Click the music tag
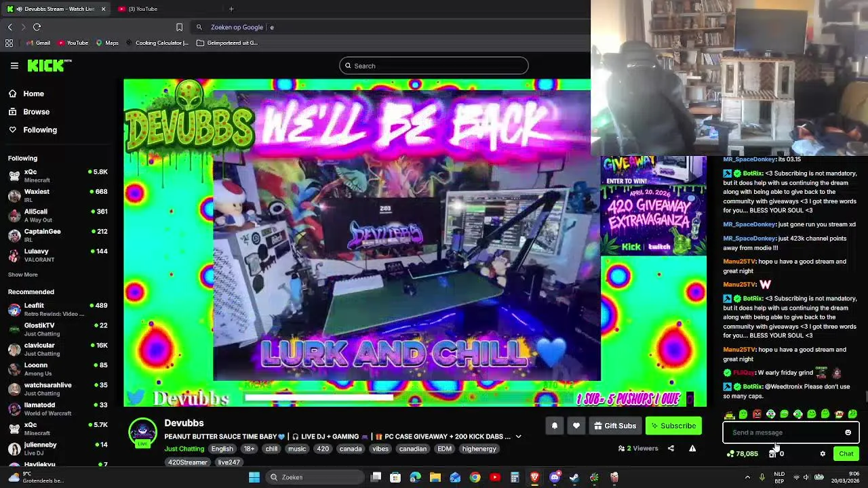Image resolution: width=868 pixels, height=488 pixels. click(x=297, y=449)
